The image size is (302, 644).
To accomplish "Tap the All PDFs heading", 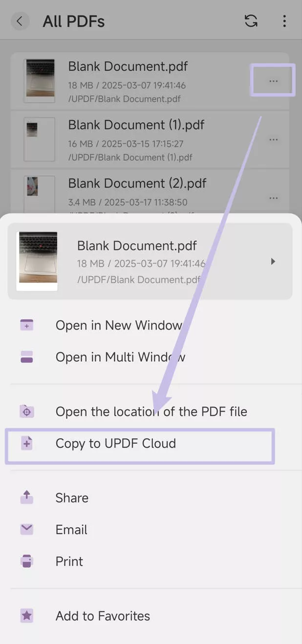I will pyautogui.click(x=74, y=21).
